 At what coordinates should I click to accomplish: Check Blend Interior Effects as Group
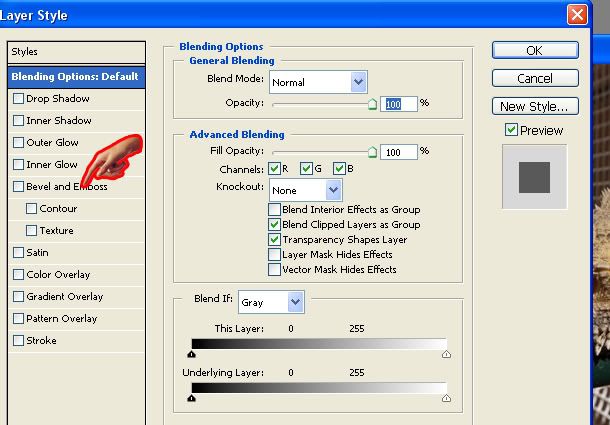274,209
